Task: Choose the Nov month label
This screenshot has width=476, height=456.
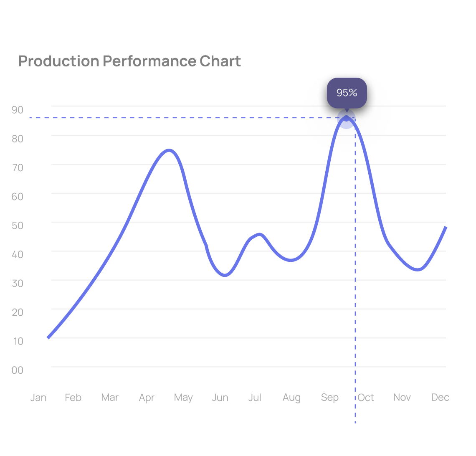Action: click(402, 398)
